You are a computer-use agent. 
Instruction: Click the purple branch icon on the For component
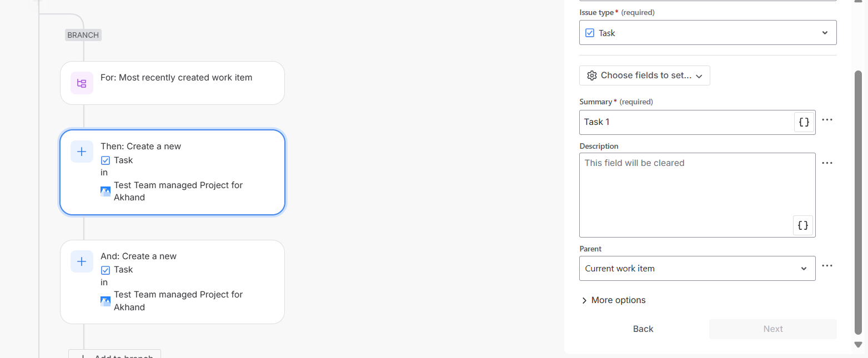click(81, 82)
